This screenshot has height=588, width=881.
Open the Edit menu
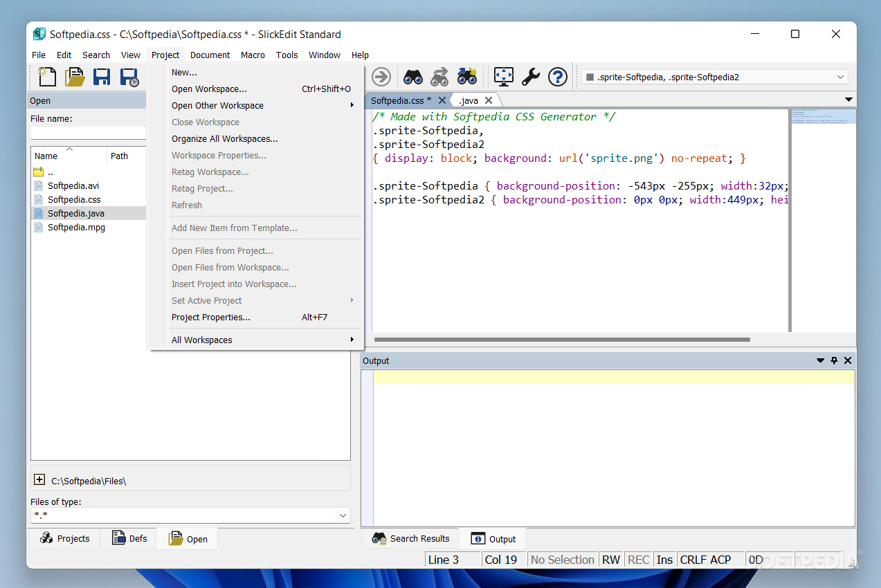click(64, 55)
